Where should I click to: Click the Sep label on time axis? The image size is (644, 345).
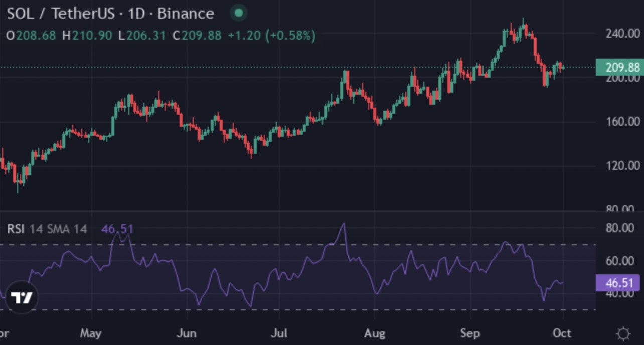(x=470, y=333)
